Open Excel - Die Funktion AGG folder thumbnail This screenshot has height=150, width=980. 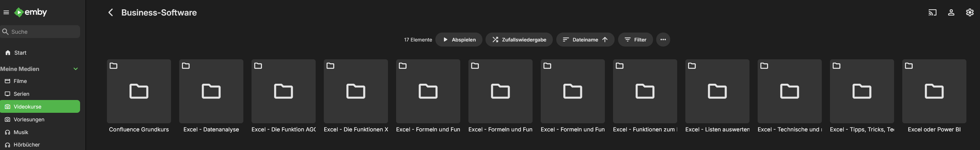tap(283, 91)
